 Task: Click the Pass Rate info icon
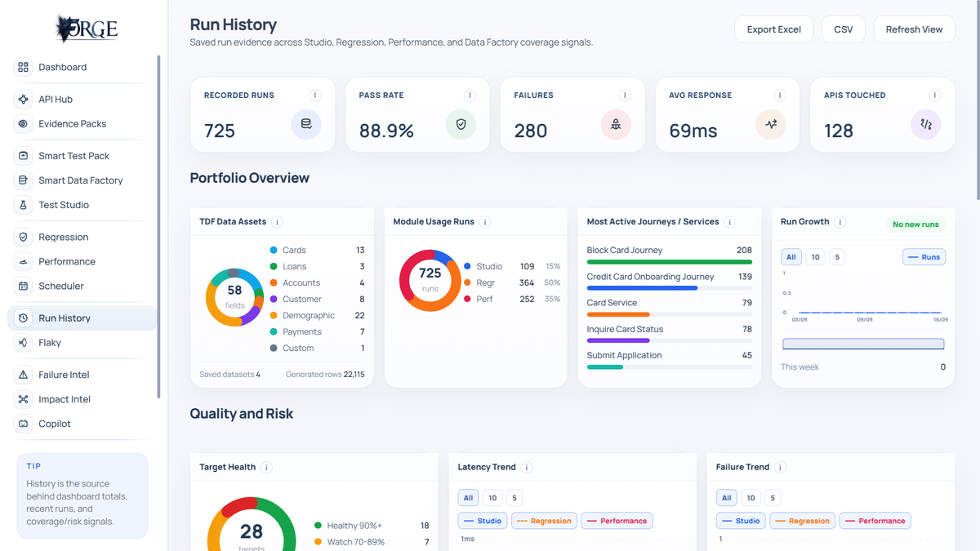[470, 96]
